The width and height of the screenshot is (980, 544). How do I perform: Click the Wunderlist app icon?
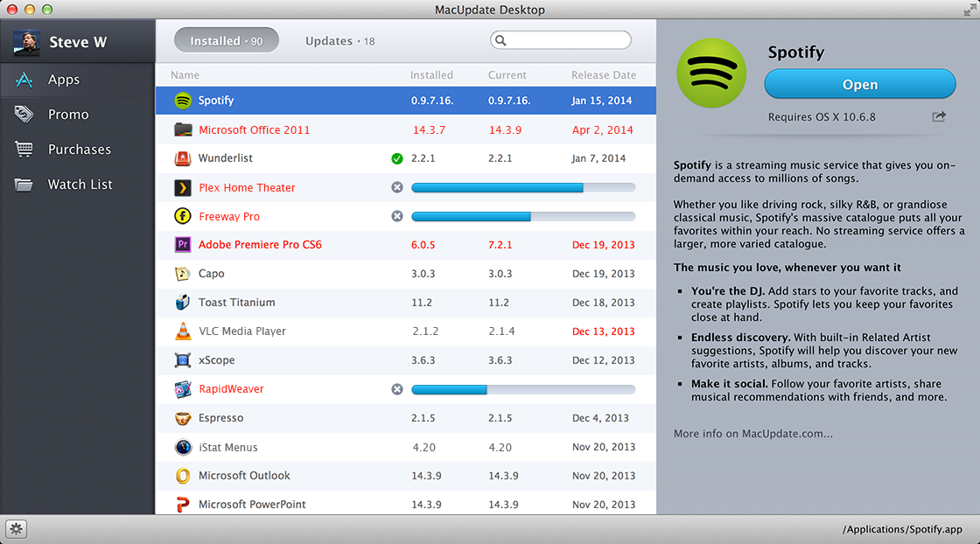tap(183, 158)
